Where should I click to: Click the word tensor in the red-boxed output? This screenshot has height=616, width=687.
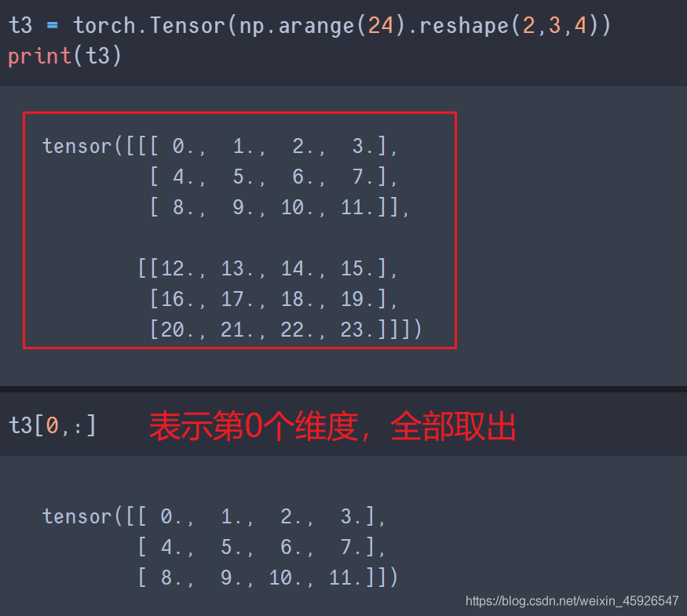pos(77,146)
